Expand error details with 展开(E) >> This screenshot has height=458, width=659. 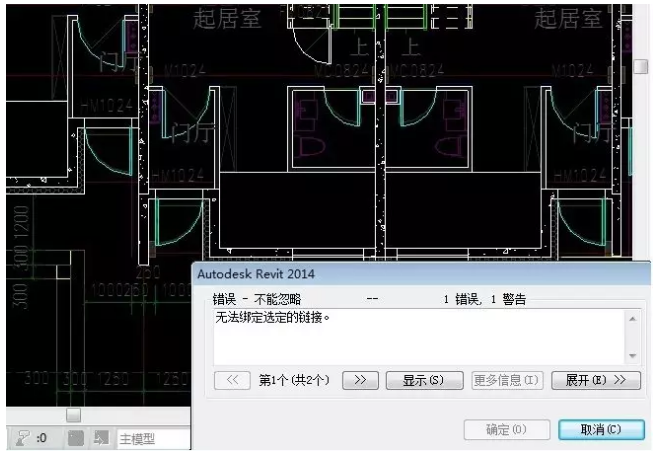click(595, 380)
